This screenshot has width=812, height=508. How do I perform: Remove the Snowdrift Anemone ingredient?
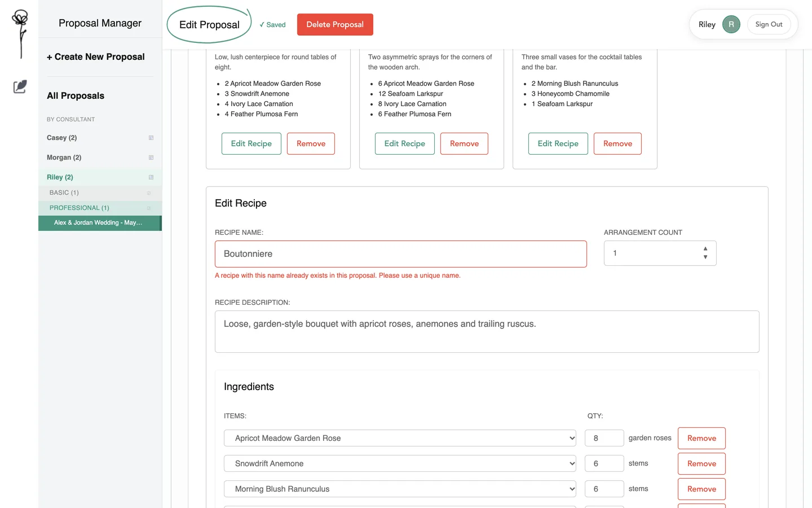pyautogui.click(x=701, y=463)
